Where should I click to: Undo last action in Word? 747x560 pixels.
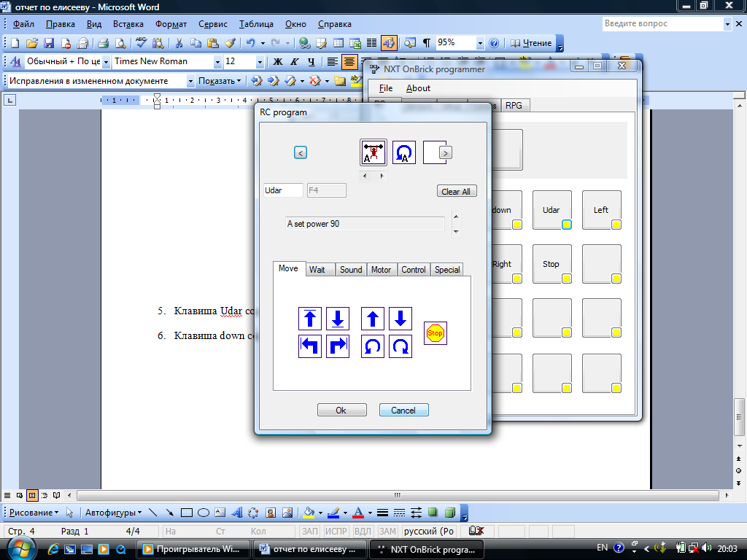[x=251, y=43]
